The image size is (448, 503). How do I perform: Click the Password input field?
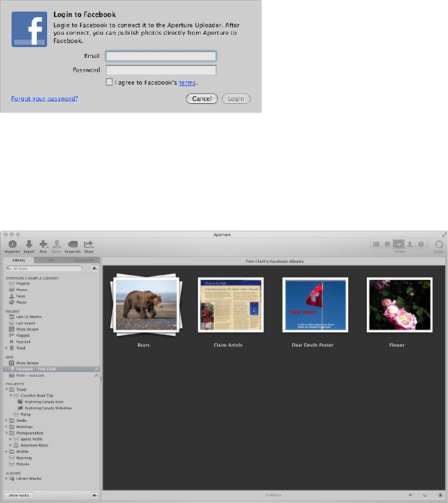click(161, 70)
